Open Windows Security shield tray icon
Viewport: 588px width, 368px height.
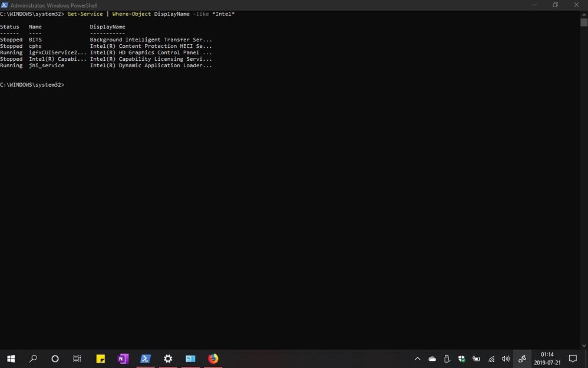click(462, 359)
